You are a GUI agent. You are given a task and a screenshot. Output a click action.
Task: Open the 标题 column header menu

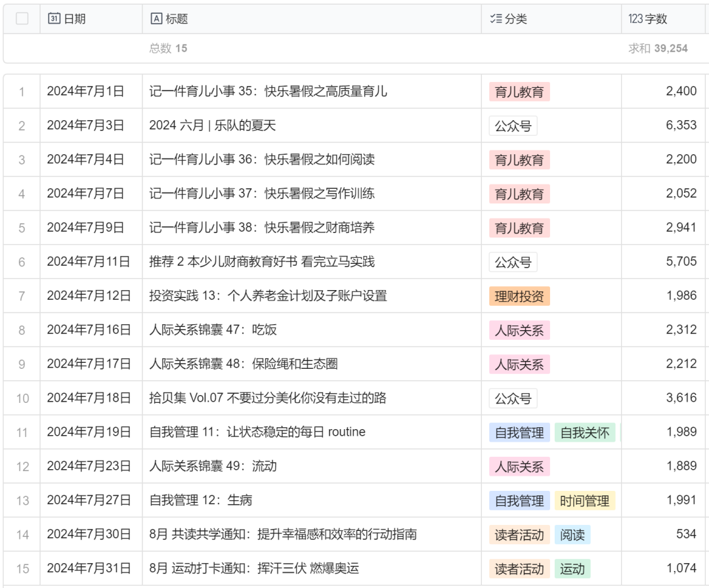coord(312,18)
